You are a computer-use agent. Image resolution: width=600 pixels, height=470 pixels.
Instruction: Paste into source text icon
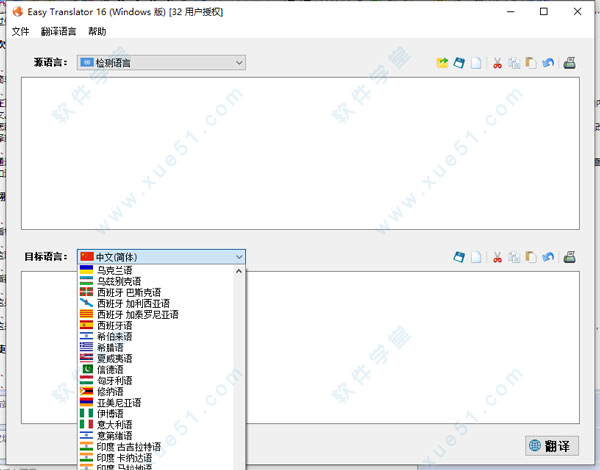coord(531,63)
